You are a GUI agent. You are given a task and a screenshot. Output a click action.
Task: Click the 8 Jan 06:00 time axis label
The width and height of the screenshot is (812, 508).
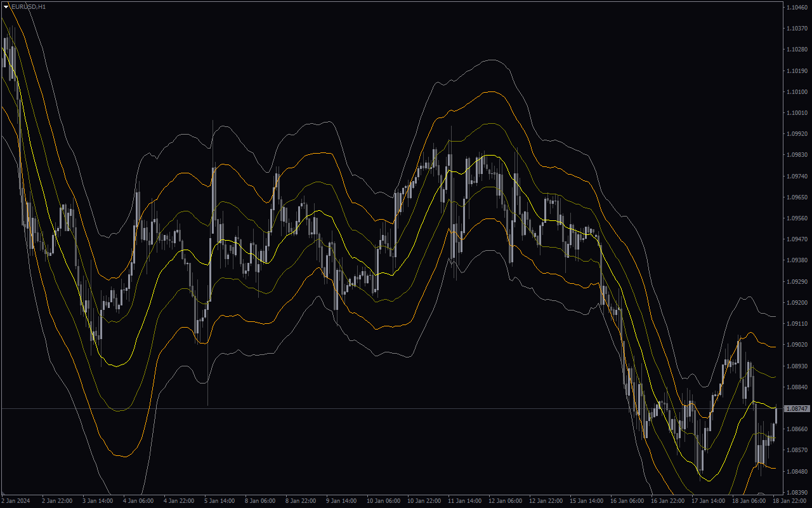pos(260,500)
